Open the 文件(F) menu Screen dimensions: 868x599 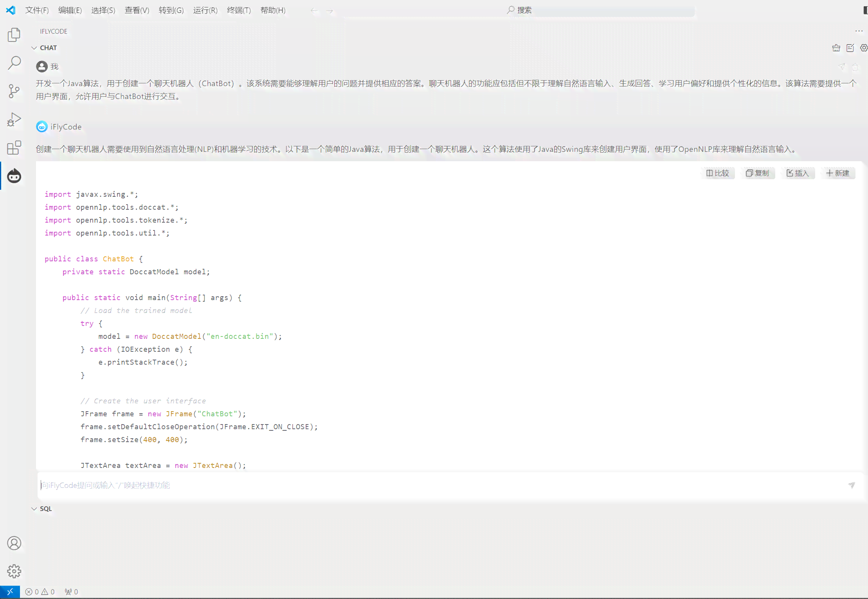[x=37, y=10]
